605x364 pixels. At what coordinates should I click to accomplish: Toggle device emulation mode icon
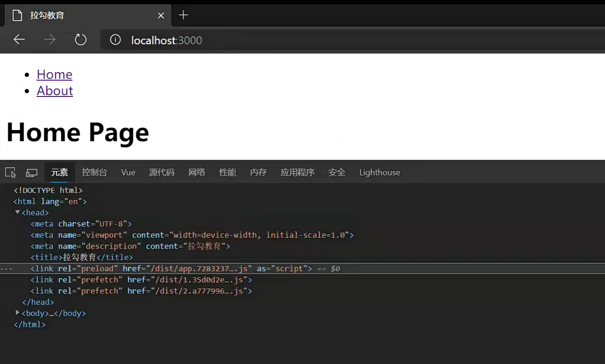(32, 172)
